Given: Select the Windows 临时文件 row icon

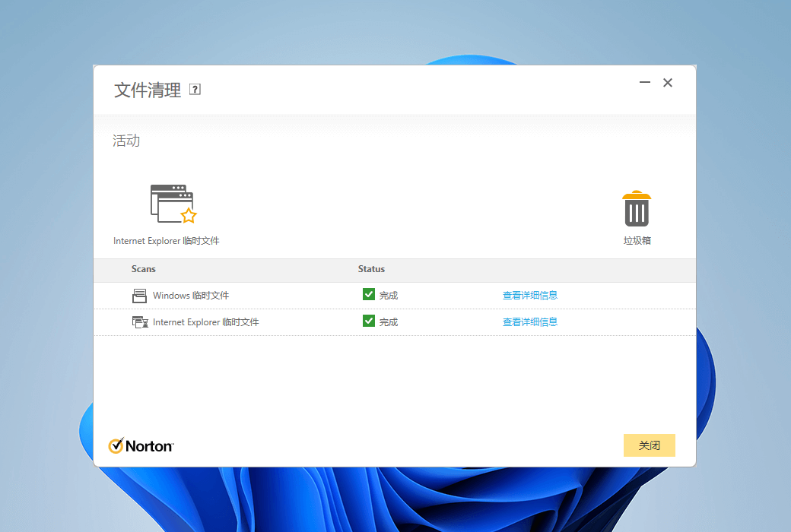Looking at the screenshot, I should tap(139, 296).
